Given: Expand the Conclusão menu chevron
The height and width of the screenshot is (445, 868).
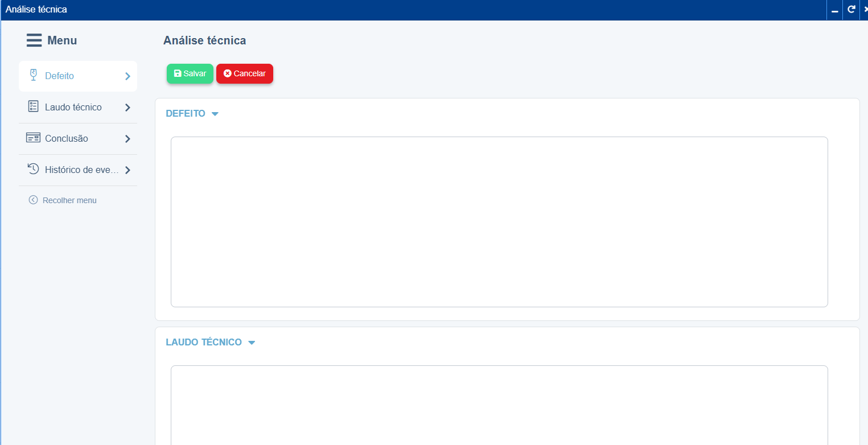Looking at the screenshot, I should (127, 139).
